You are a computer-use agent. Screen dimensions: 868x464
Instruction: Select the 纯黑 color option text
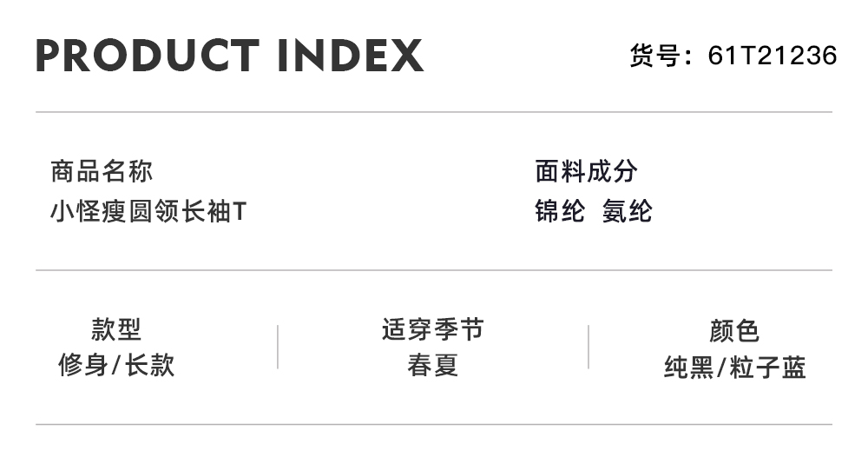[x=687, y=368]
